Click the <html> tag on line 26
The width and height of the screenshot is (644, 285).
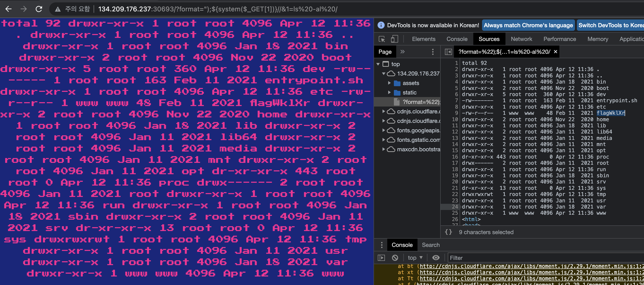click(471, 219)
